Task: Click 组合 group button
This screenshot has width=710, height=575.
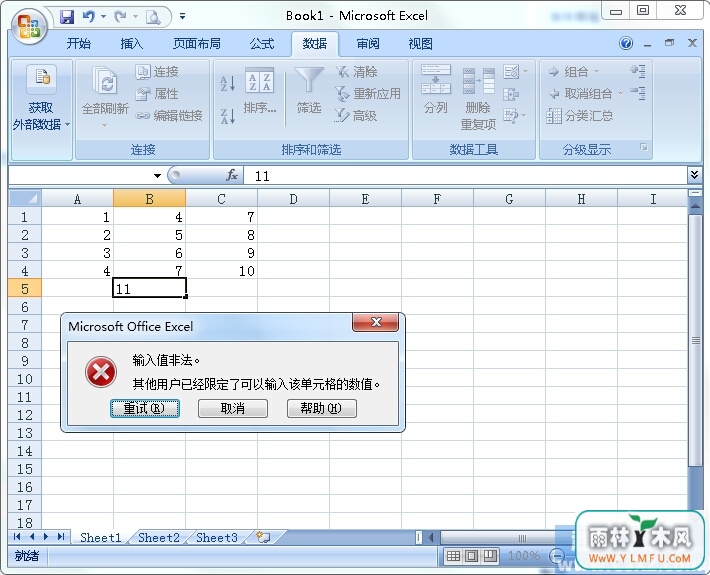Action: [574, 72]
